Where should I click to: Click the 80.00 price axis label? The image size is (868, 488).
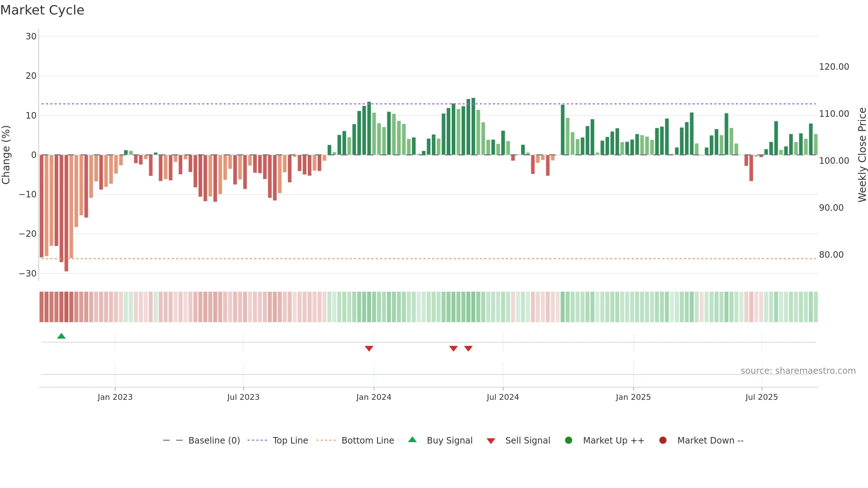pyautogui.click(x=831, y=254)
